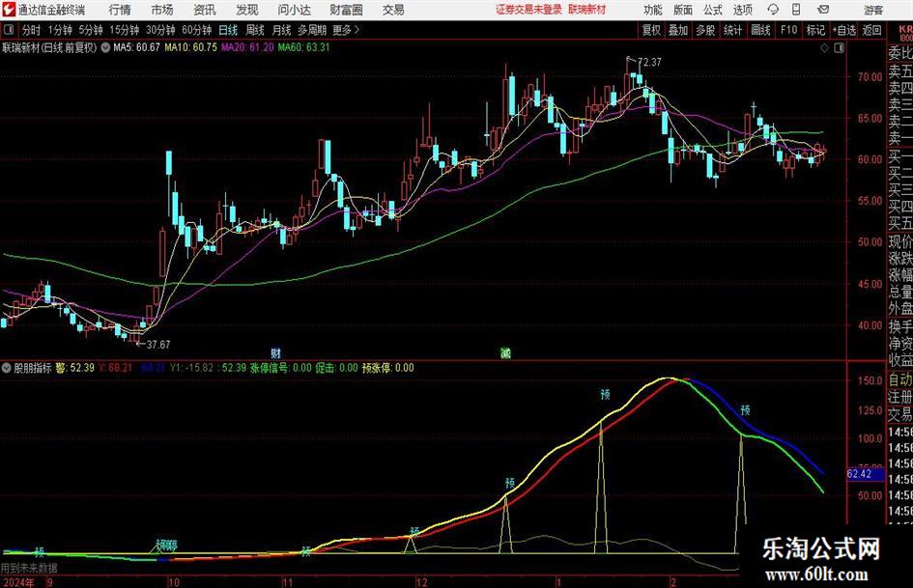Click the 复权 toolbar button
913x588 pixels.
[x=651, y=30]
